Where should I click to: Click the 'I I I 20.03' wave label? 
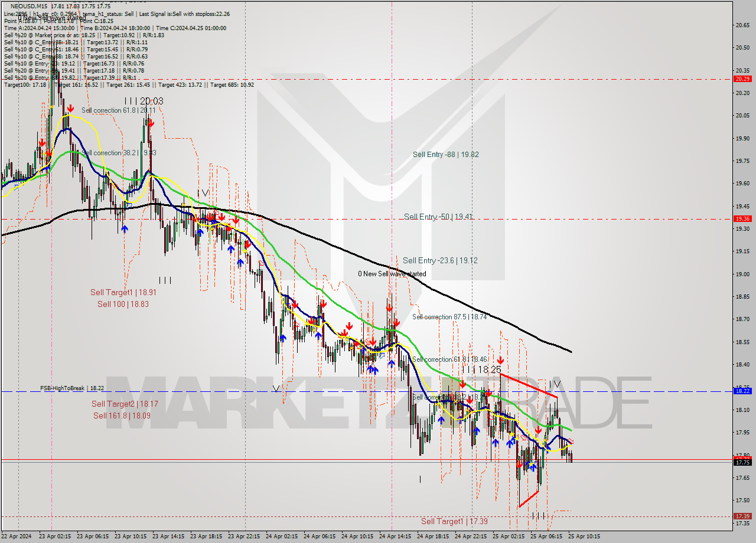pyautogui.click(x=144, y=101)
